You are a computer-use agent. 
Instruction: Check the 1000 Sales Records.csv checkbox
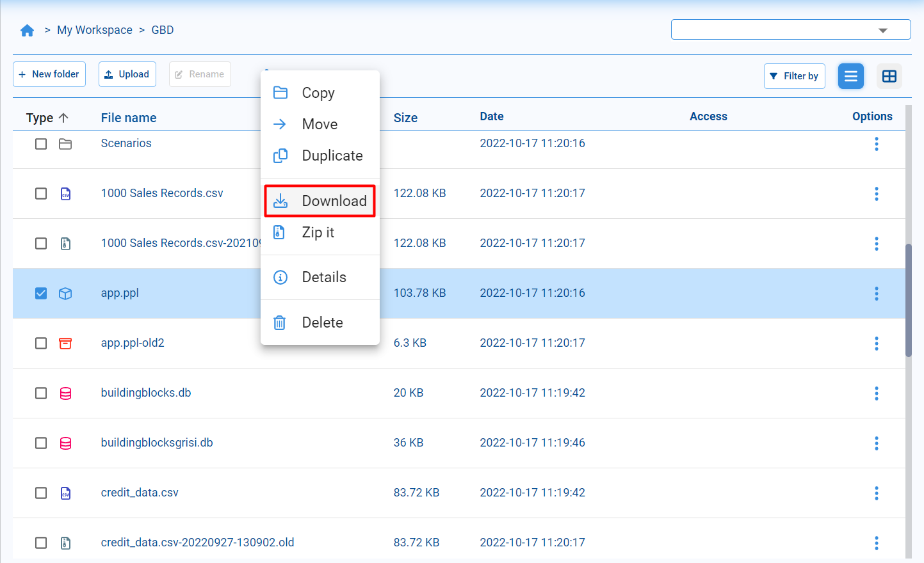pos(41,194)
